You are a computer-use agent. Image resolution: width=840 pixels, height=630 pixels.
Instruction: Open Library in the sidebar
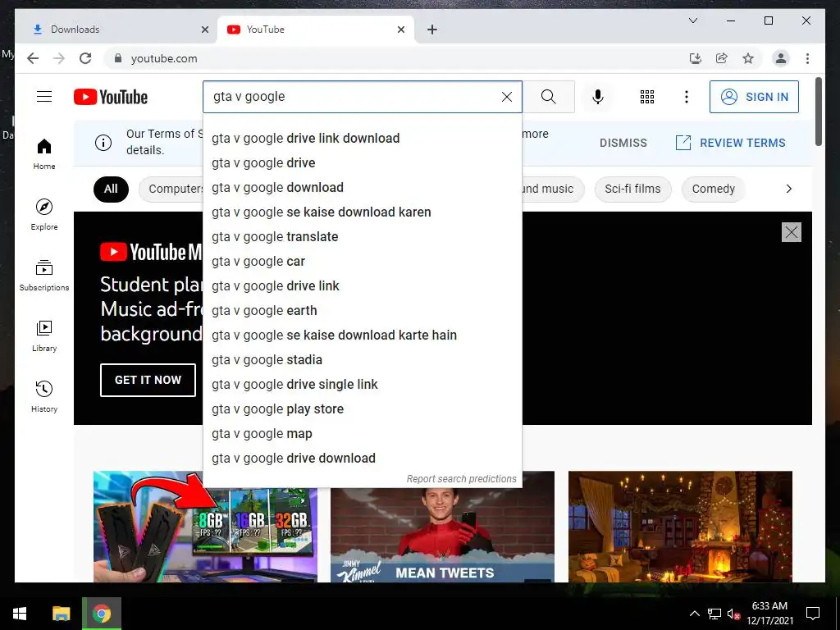coord(44,336)
